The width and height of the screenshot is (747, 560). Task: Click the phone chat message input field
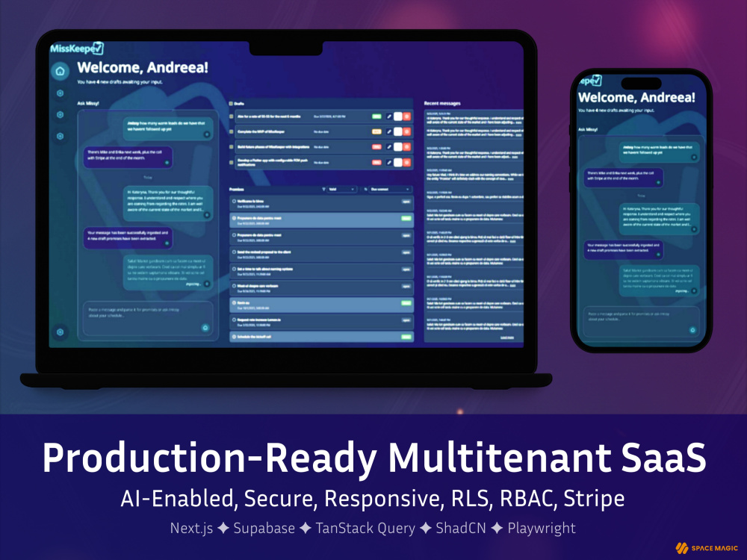(x=641, y=322)
